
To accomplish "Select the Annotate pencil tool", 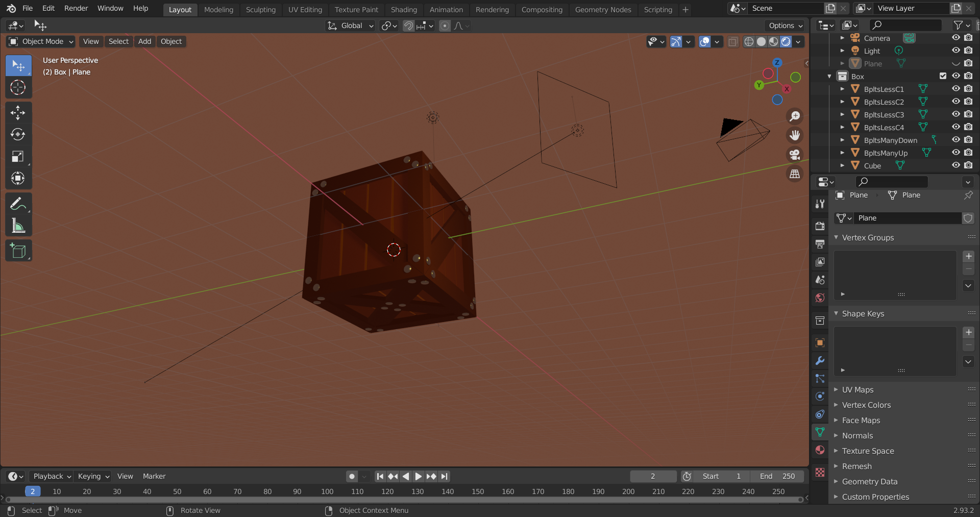I will (x=18, y=204).
